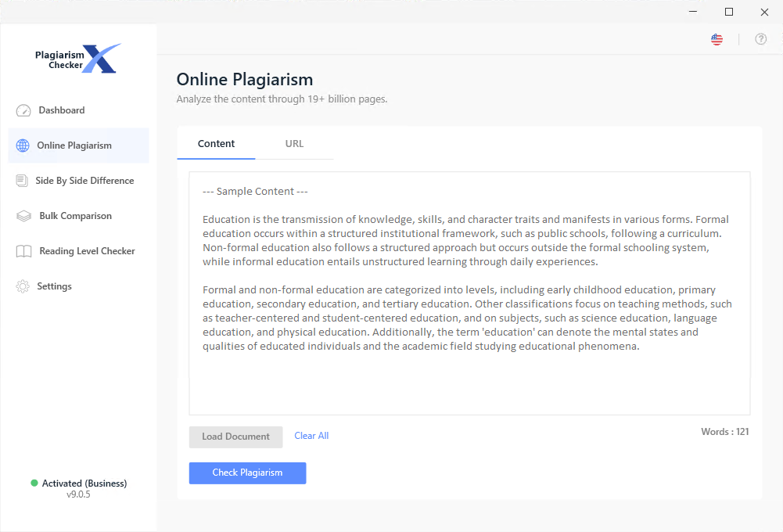This screenshot has width=783, height=532.
Task: Click the Activated (Business) status text
Action: tap(84, 483)
